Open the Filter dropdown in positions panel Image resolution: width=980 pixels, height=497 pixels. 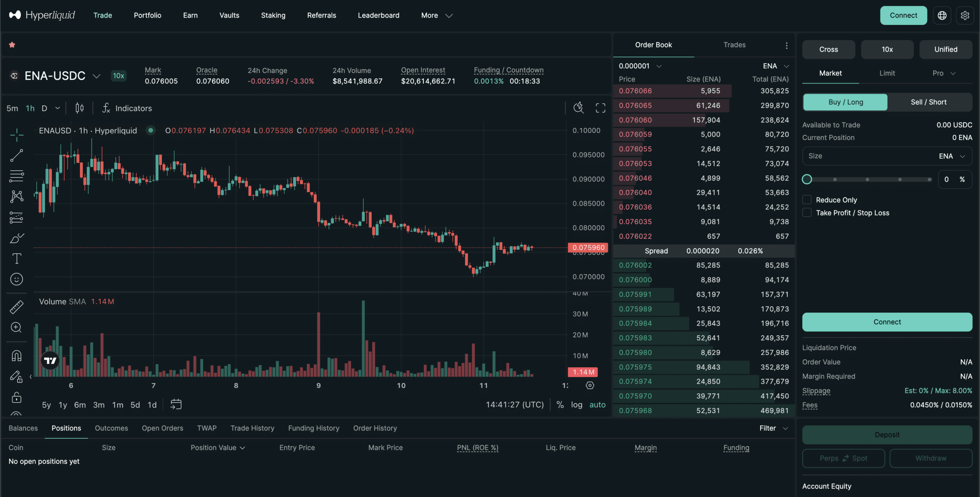point(774,428)
